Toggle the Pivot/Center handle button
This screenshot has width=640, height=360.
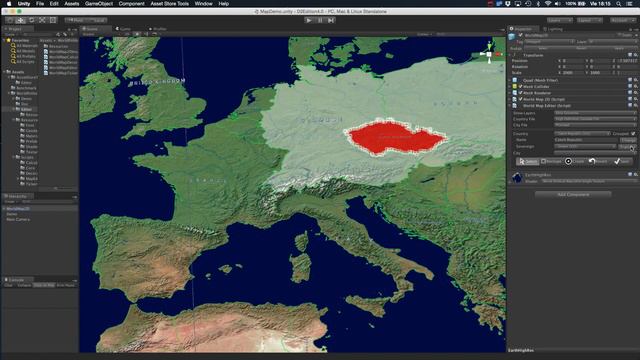[76, 20]
